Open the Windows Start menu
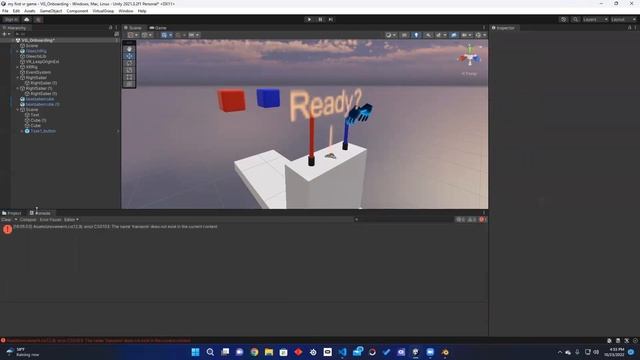The image size is (640, 360). point(196,352)
